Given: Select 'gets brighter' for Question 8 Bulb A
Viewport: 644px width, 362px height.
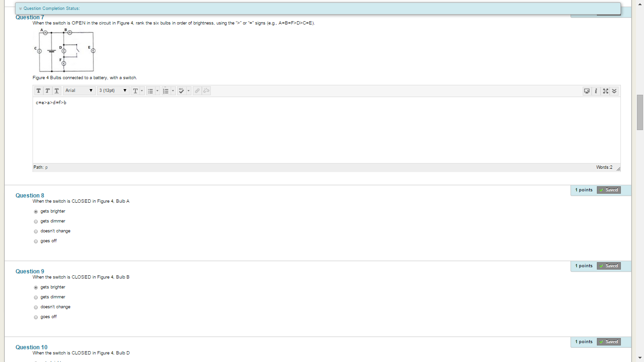Looking at the screenshot, I should pos(36,212).
